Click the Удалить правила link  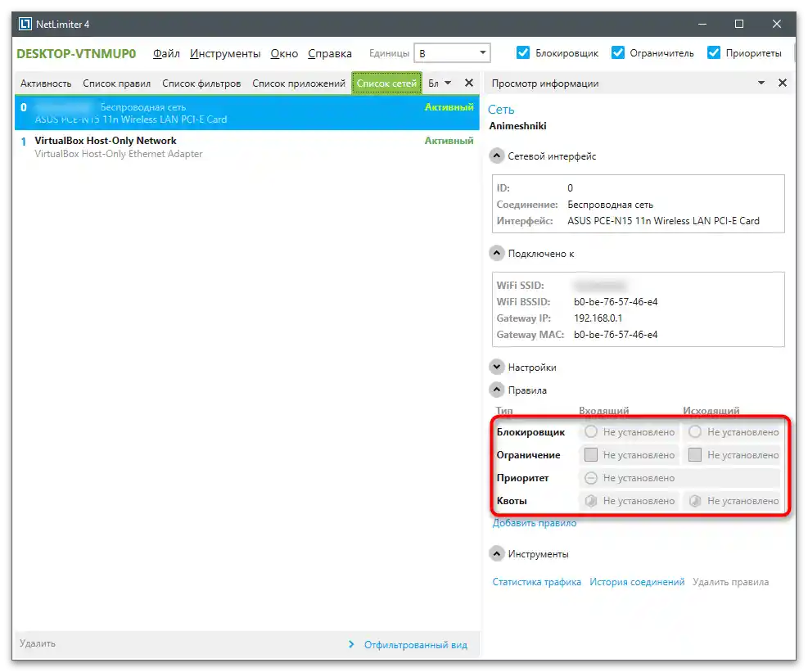(x=730, y=581)
